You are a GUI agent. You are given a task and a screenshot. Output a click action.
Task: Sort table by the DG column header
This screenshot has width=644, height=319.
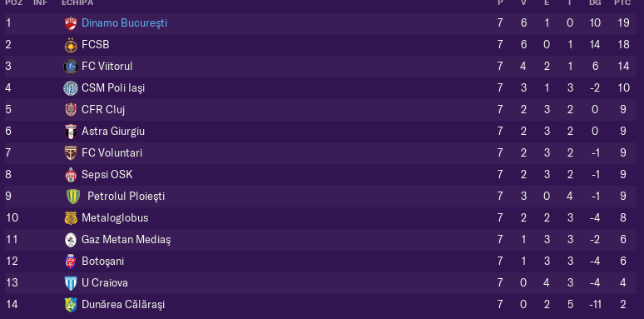(x=595, y=2)
